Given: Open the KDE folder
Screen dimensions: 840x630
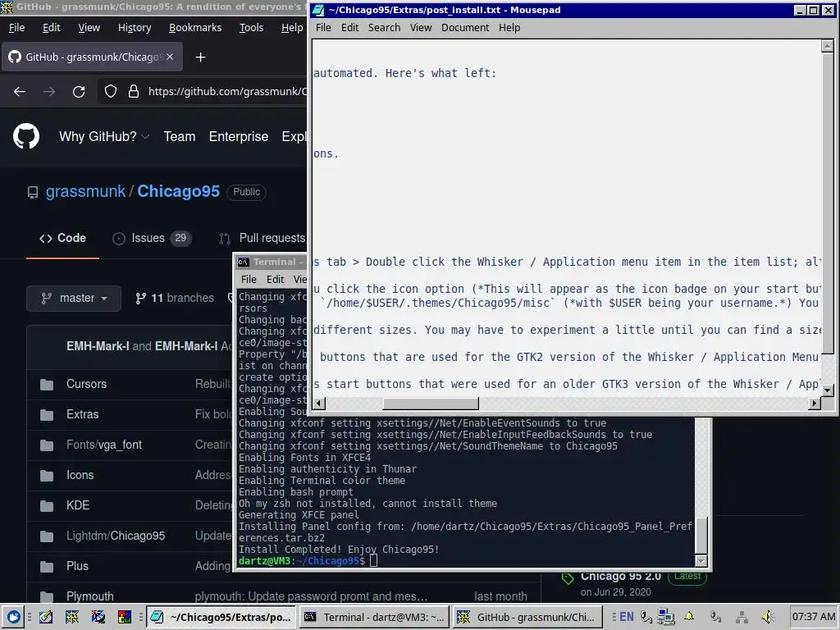Looking at the screenshot, I should pos(78,505).
